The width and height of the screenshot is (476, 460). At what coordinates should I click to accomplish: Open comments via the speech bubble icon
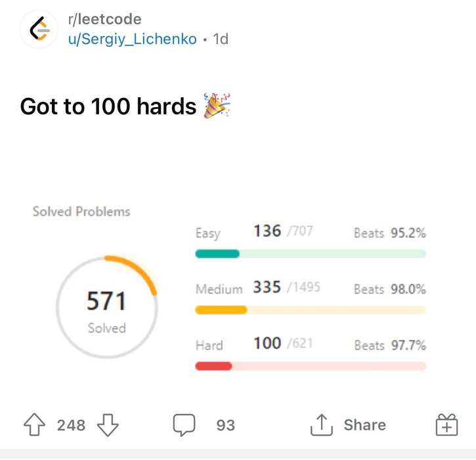(184, 425)
